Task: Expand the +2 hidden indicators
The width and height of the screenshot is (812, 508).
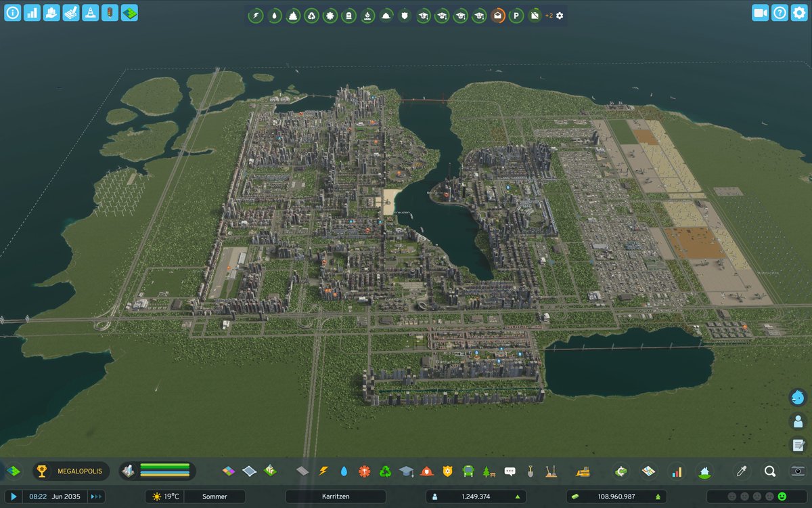Action: pos(549,16)
